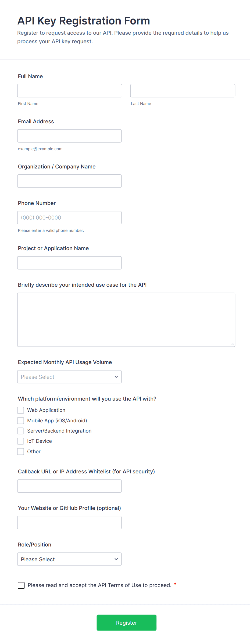The image size is (250, 644).
Task: Enable the Server/Backend Integration option
Action: 21,431
